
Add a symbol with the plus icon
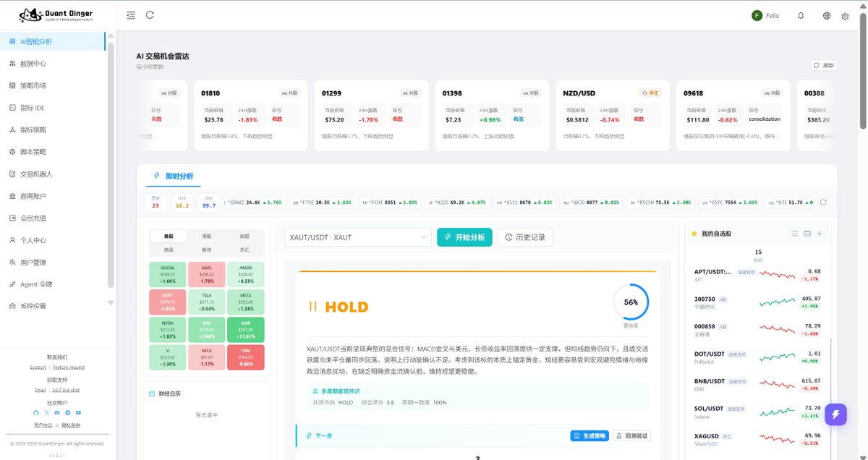click(x=820, y=234)
